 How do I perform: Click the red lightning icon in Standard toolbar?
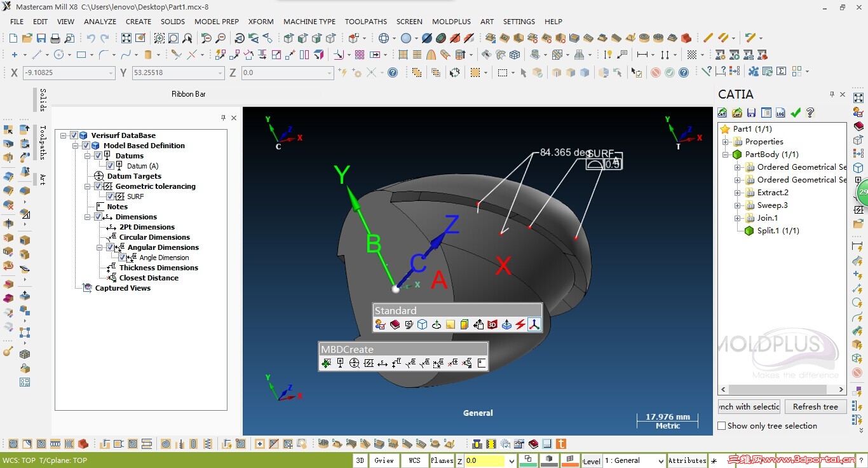(x=520, y=324)
